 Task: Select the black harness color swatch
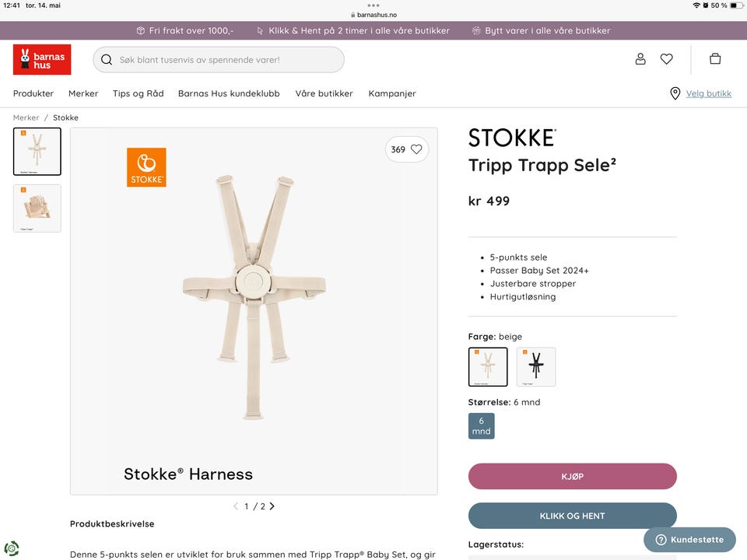pyautogui.click(x=536, y=366)
